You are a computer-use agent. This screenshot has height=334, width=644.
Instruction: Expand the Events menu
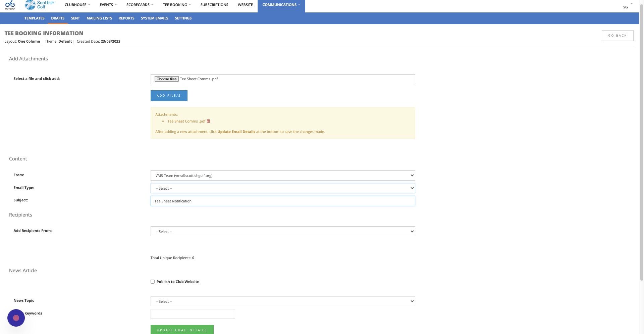point(108,5)
